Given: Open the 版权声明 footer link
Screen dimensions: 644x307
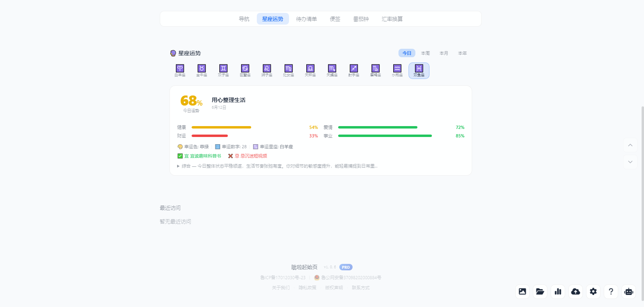Looking at the screenshot, I should (334, 288).
